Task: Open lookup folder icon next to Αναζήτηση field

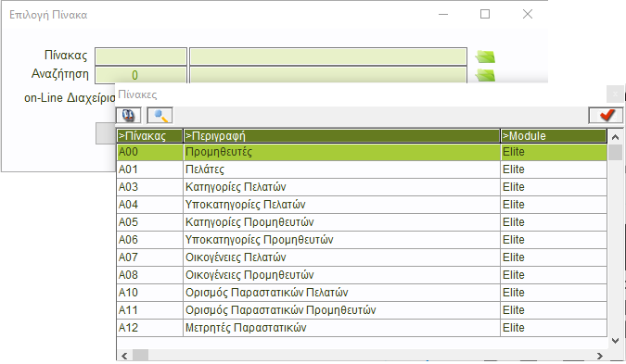Action: point(485,75)
